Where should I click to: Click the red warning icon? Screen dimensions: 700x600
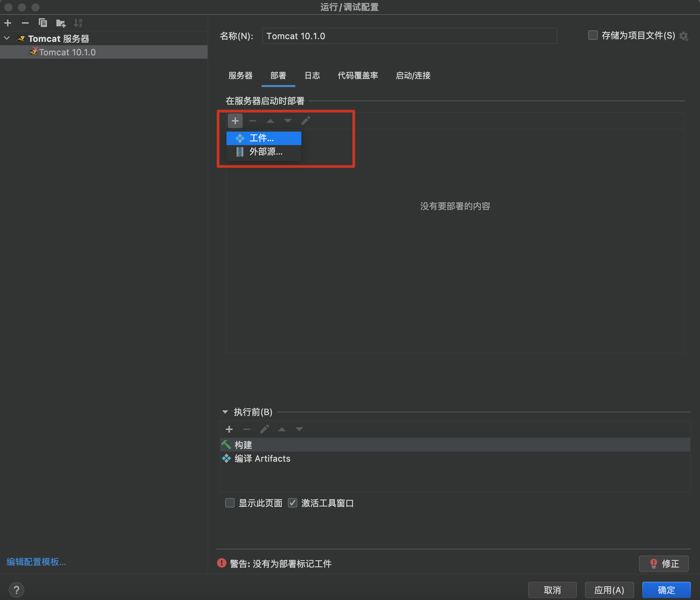pyautogui.click(x=222, y=563)
